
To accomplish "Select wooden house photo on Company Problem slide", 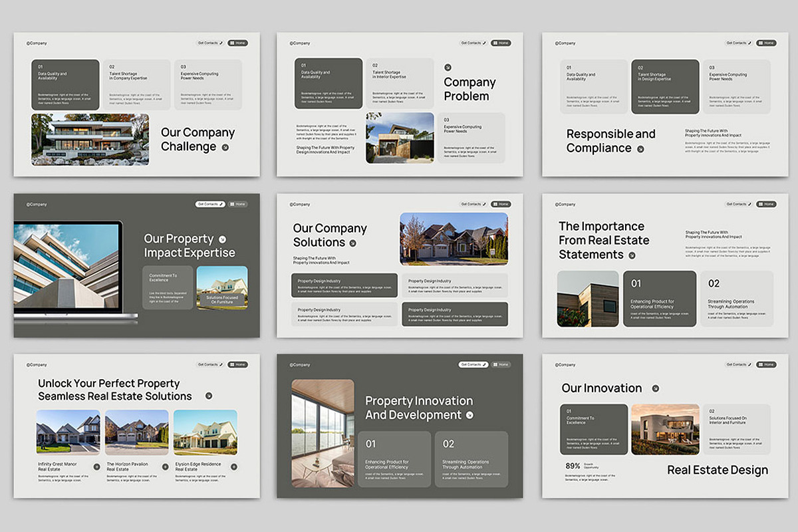I will coord(400,138).
